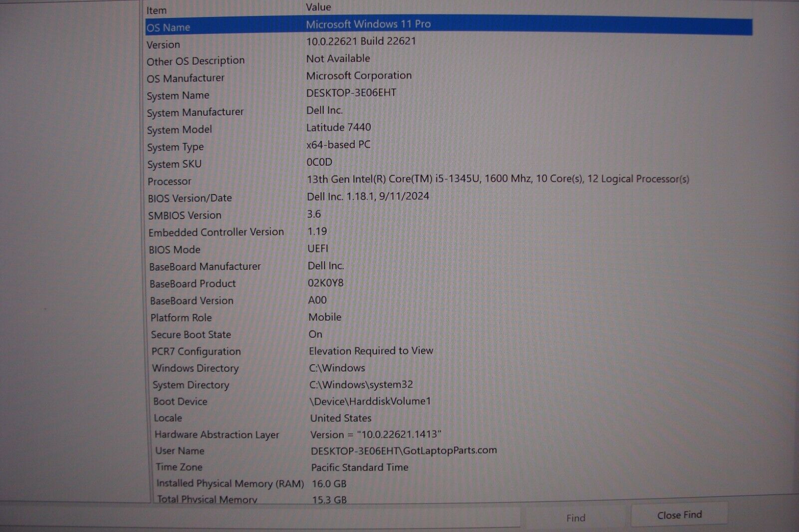Select the System Manufacturer row
Image resolution: width=799 pixels, height=532 pixels.
click(195, 112)
